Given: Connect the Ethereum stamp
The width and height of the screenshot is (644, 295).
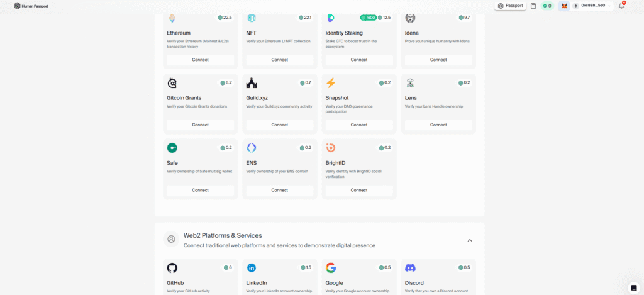Looking at the screenshot, I should [201, 60].
